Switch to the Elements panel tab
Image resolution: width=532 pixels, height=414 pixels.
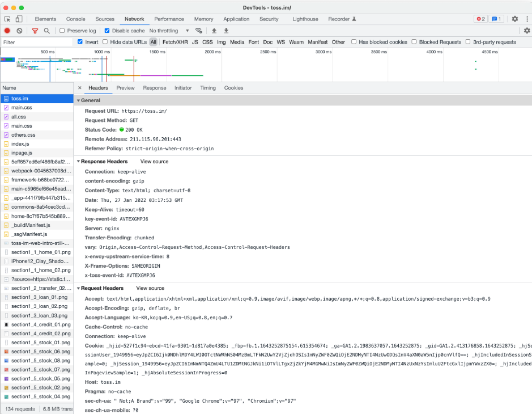coord(45,19)
